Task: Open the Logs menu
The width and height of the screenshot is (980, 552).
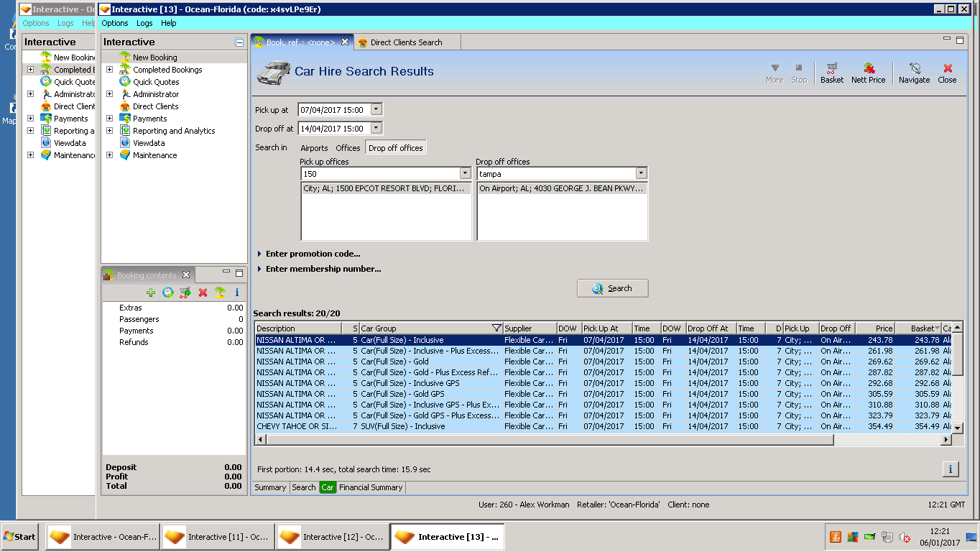Action: coord(144,23)
